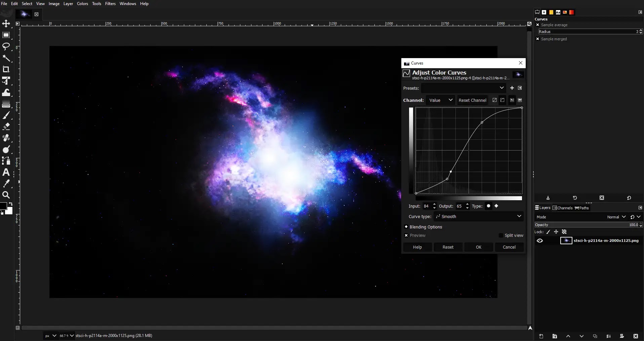The image size is (644, 341).
Task: Confirm the curves with OK
Action: coord(479,247)
